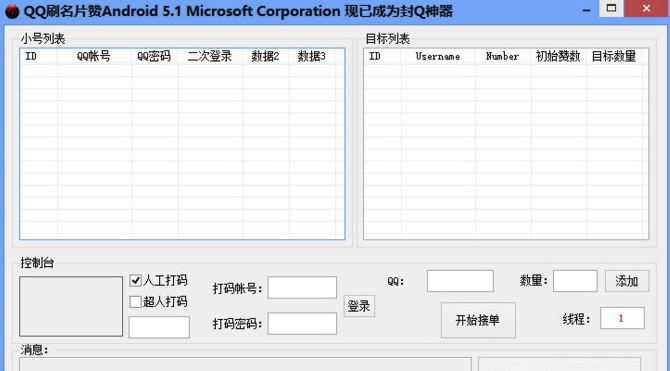Uncheck the 人工打码 checkbox
This screenshot has width=670, height=371.
click(x=135, y=280)
